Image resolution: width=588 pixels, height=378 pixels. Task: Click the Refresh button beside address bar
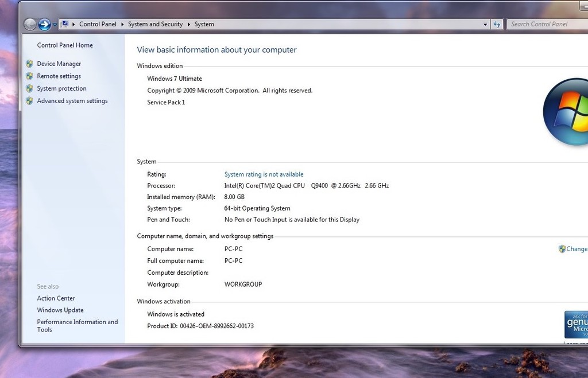497,24
